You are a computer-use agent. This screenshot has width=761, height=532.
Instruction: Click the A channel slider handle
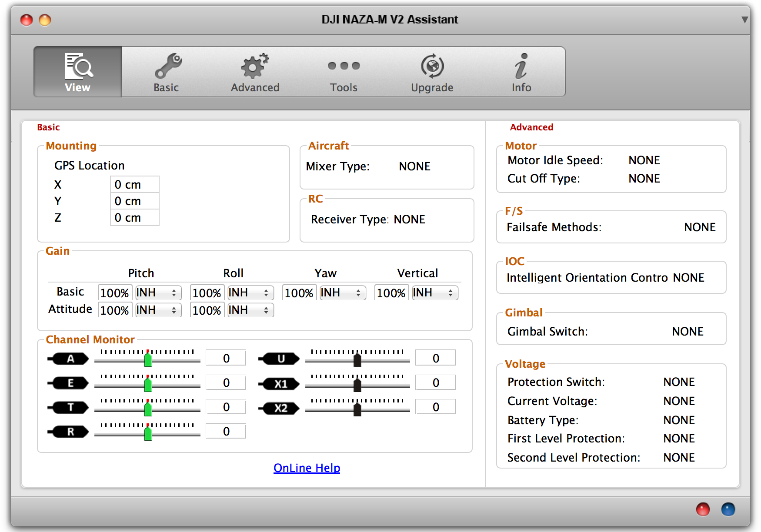[x=148, y=359]
